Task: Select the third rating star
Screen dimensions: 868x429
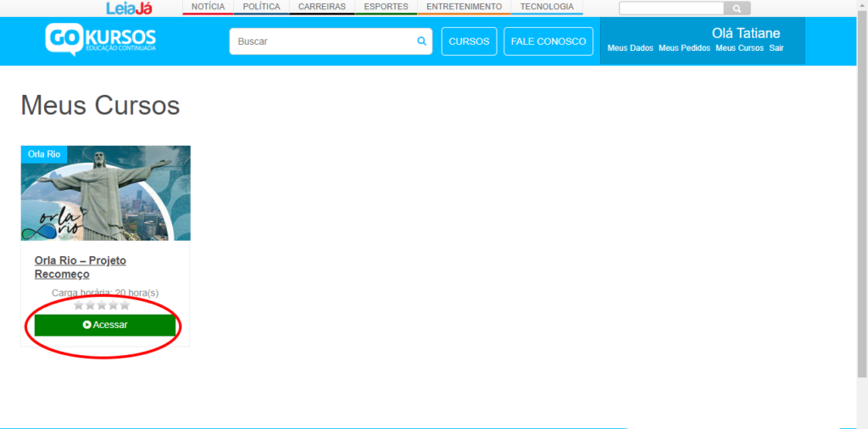Action: pos(102,305)
